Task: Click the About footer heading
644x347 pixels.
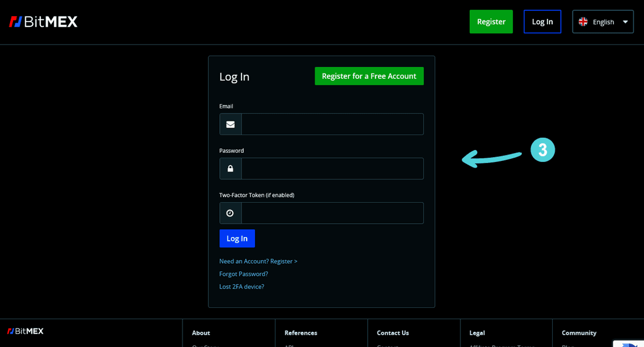Action: click(x=201, y=333)
